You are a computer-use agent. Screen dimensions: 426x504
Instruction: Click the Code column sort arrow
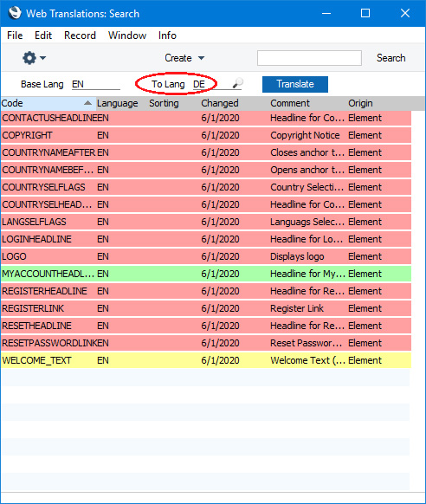[x=87, y=103]
